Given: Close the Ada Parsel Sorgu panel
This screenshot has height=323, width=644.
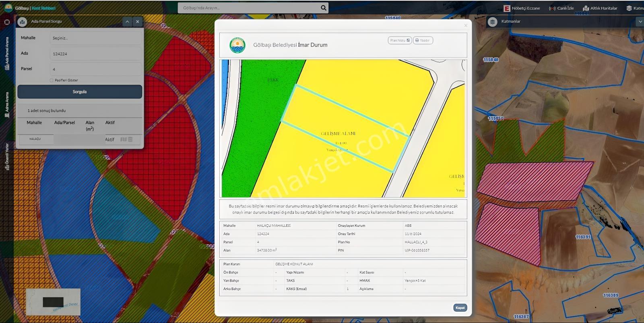Looking at the screenshot, I should pos(138,22).
